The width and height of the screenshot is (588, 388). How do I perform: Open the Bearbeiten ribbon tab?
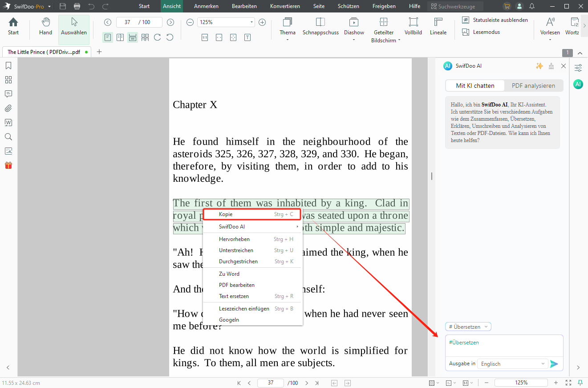point(244,6)
